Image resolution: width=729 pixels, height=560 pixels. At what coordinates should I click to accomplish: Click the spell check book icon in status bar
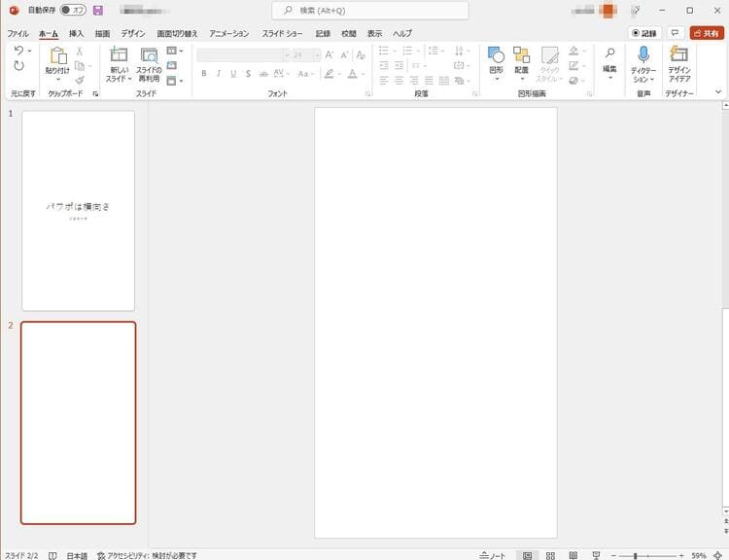click(52, 555)
